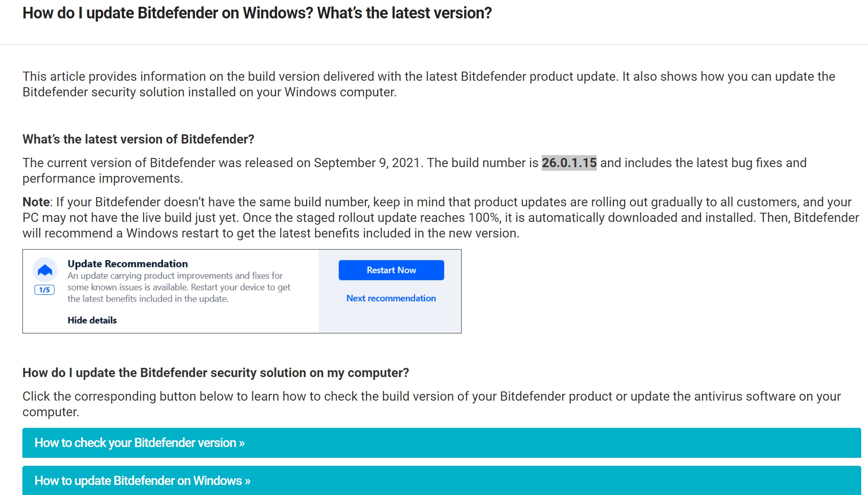Click the highlighted build number 26.0.1.15
This screenshot has width=868, height=495.
point(569,163)
